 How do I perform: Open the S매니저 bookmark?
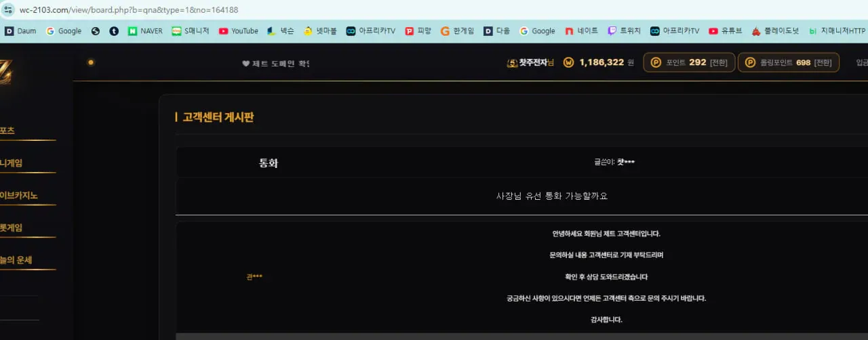190,31
